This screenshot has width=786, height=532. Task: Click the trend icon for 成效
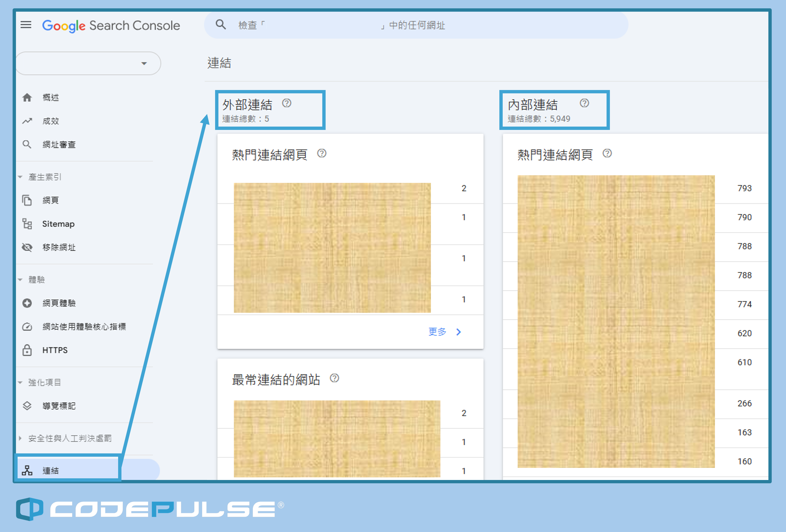click(27, 121)
